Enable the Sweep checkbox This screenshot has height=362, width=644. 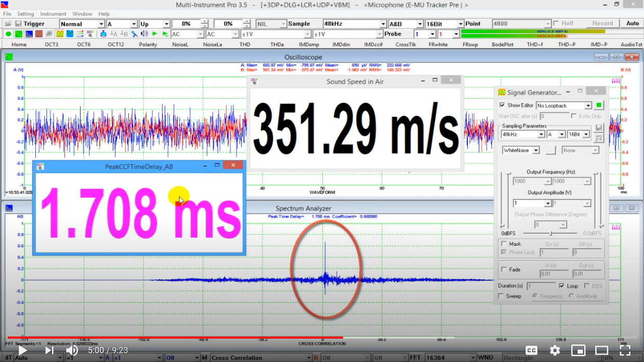pyautogui.click(x=502, y=296)
